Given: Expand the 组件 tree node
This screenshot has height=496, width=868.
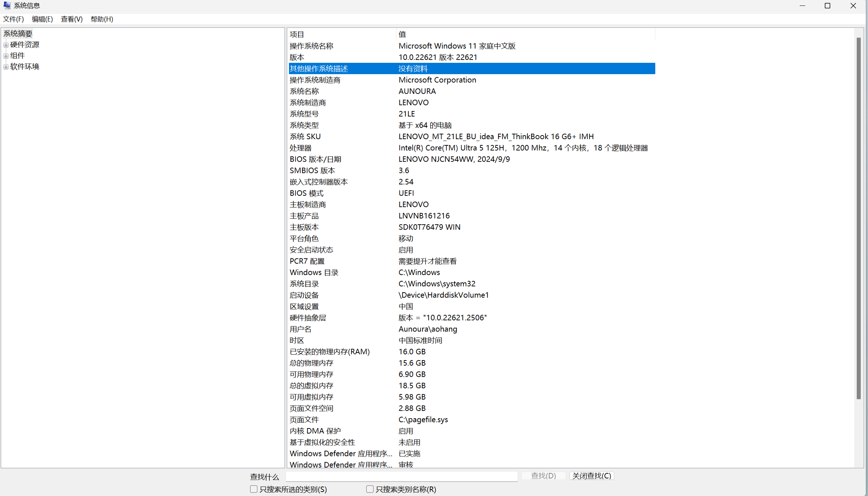Looking at the screenshot, I should click(x=6, y=56).
